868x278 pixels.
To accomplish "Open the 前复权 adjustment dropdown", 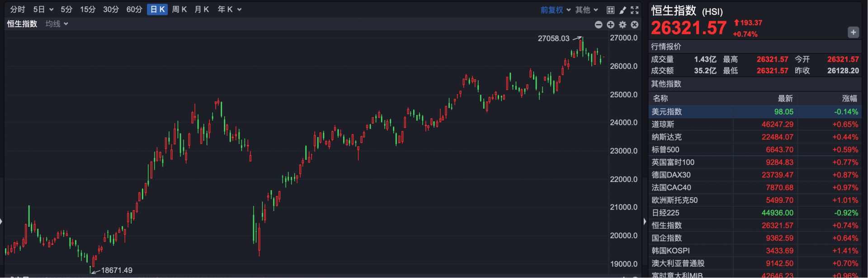I will pos(556,10).
